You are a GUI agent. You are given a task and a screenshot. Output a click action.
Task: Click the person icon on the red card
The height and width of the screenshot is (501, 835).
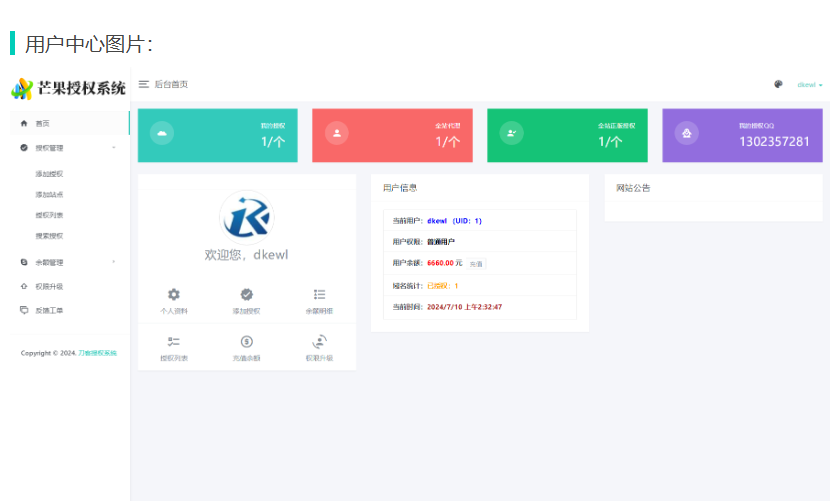337,133
